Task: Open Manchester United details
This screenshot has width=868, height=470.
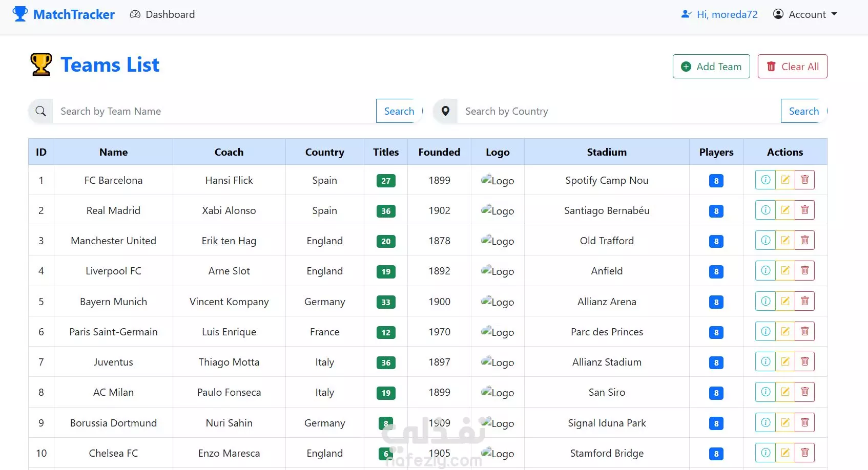Action: pyautogui.click(x=766, y=240)
